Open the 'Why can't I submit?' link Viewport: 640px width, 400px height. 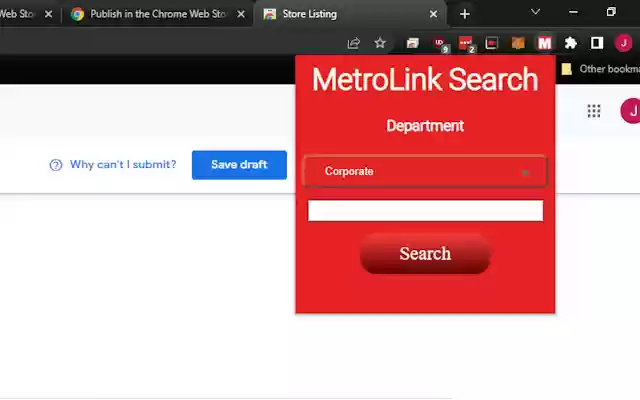[x=123, y=164]
